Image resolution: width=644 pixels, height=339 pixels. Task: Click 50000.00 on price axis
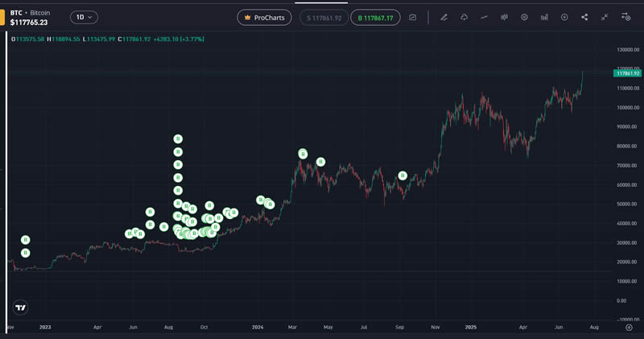click(627, 205)
